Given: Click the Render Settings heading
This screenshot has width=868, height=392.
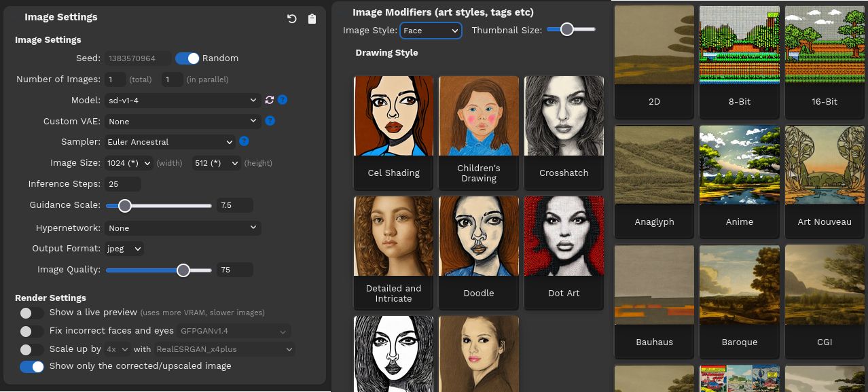Looking at the screenshot, I should pos(50,298).
